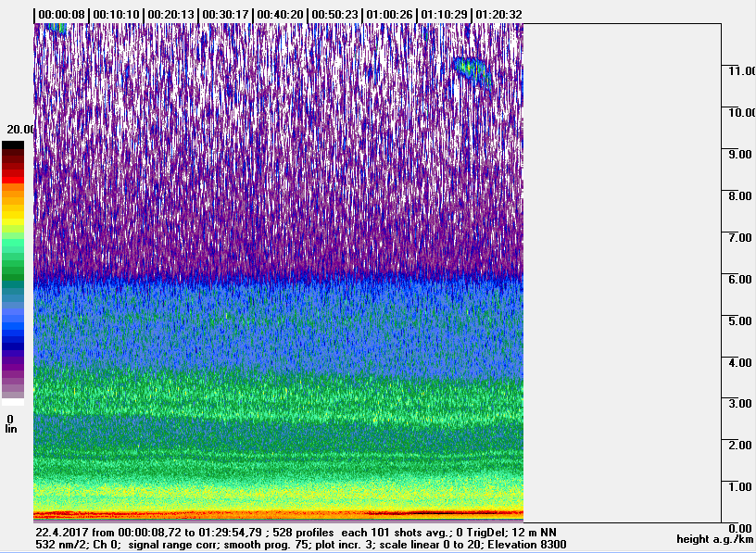Select the 2.00 height tick value

[x=740, y=445]
